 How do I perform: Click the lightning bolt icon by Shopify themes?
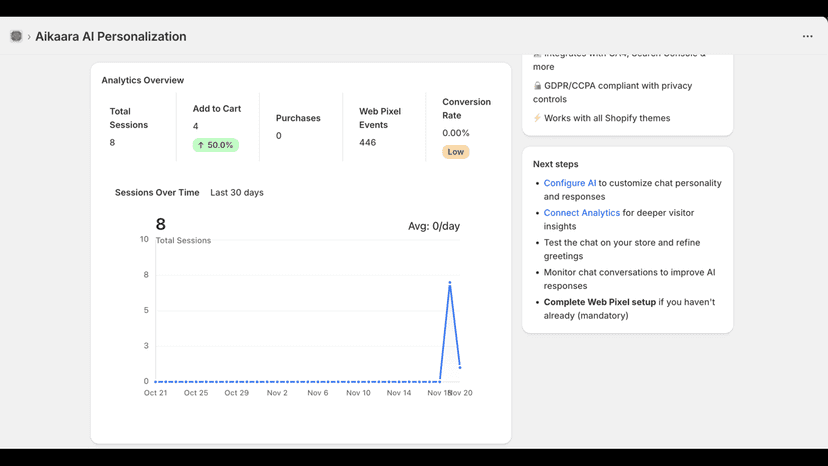click(x=537, y=118)
